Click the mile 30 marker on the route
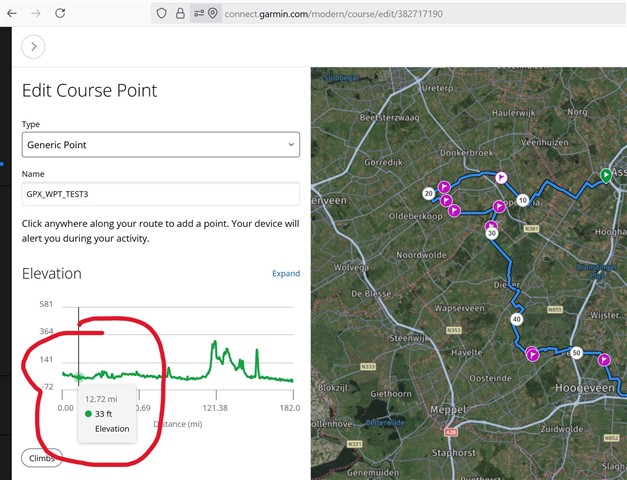This screenshot has height=480, width=627. [492, 233]
